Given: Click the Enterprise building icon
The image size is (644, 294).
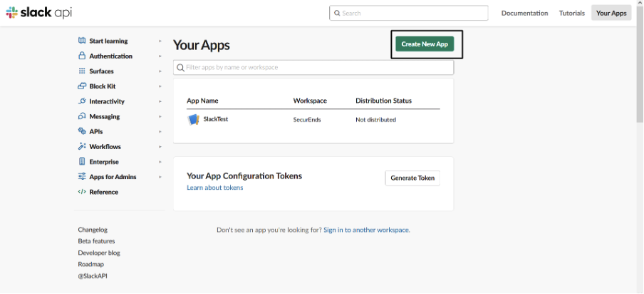Looking at the screenshot, I should 82,161.
